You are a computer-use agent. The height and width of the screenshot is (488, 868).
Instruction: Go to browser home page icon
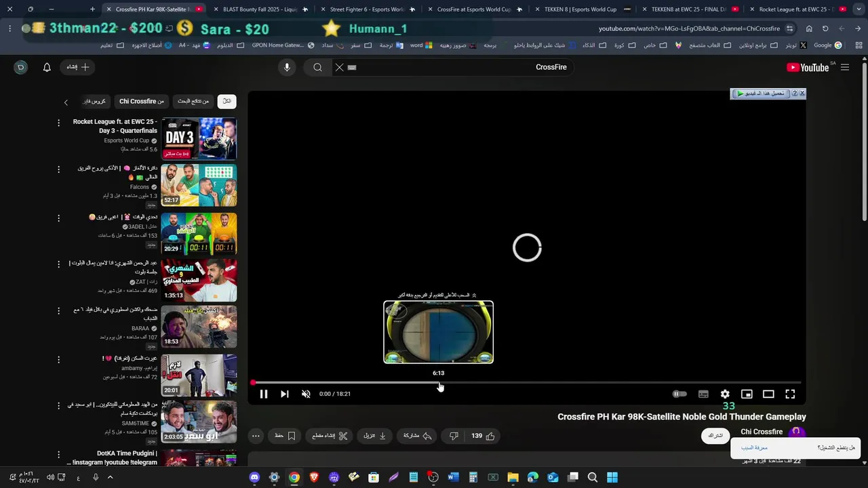coord(809,28)
